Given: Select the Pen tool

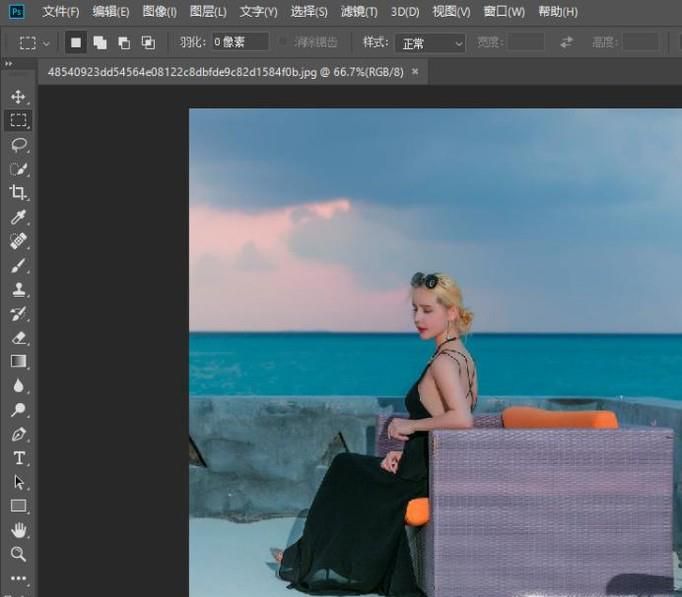Looking at the screenshot, I should point(18,434).
